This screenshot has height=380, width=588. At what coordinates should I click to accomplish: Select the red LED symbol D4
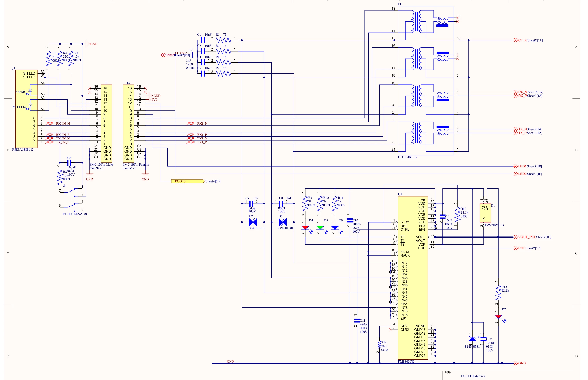click(305, 228)
